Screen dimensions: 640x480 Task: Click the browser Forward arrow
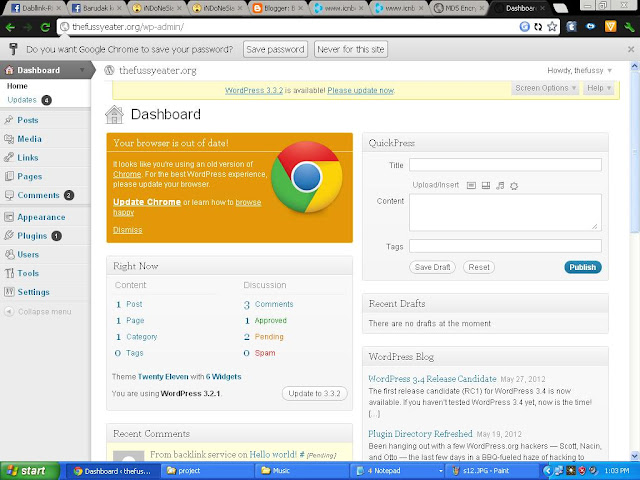point(27,27)
